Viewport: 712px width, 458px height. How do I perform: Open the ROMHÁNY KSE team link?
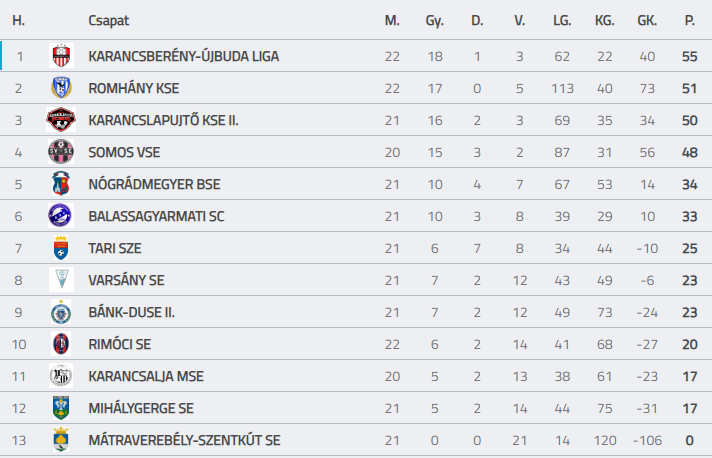coord(134,88)
